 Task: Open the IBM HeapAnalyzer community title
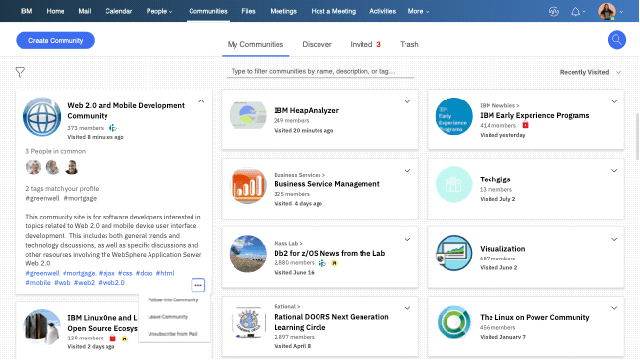click(x=307, y=110)
